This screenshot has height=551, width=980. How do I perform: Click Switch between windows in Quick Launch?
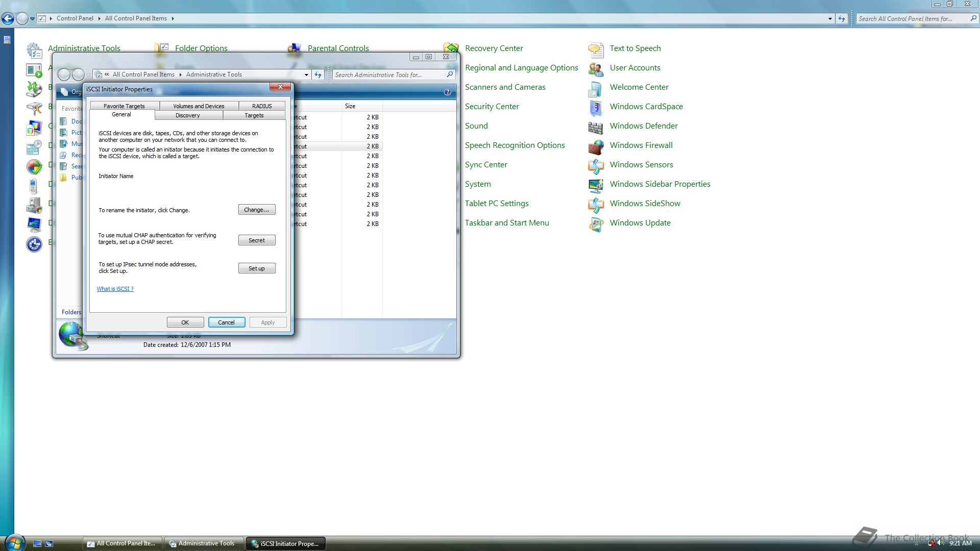click(x=49, y=543)
